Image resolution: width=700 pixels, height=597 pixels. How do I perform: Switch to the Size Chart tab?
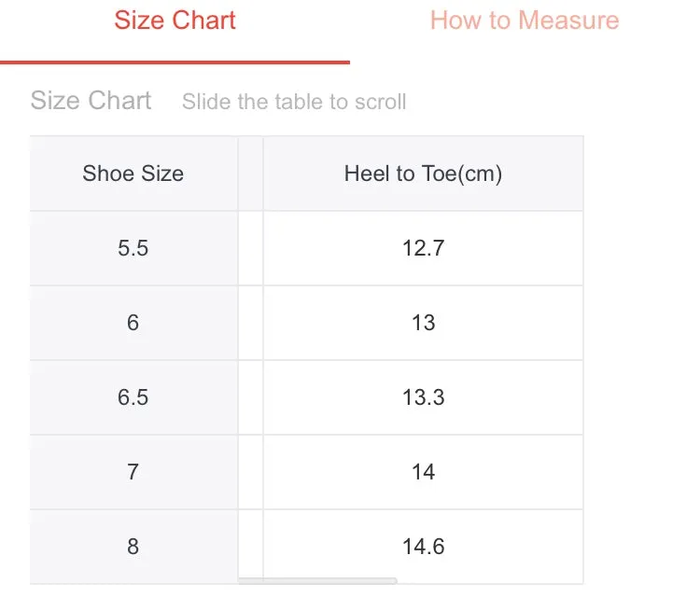(x=175, y=21)
